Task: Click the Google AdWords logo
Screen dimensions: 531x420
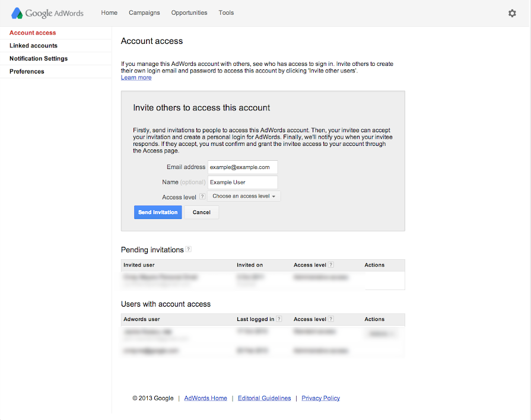Action: click(47, 13)
